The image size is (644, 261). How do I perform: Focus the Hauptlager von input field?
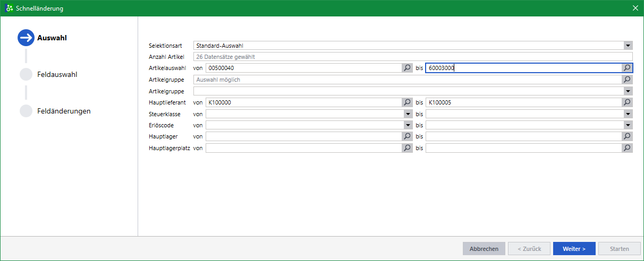(x=304, y=137)
